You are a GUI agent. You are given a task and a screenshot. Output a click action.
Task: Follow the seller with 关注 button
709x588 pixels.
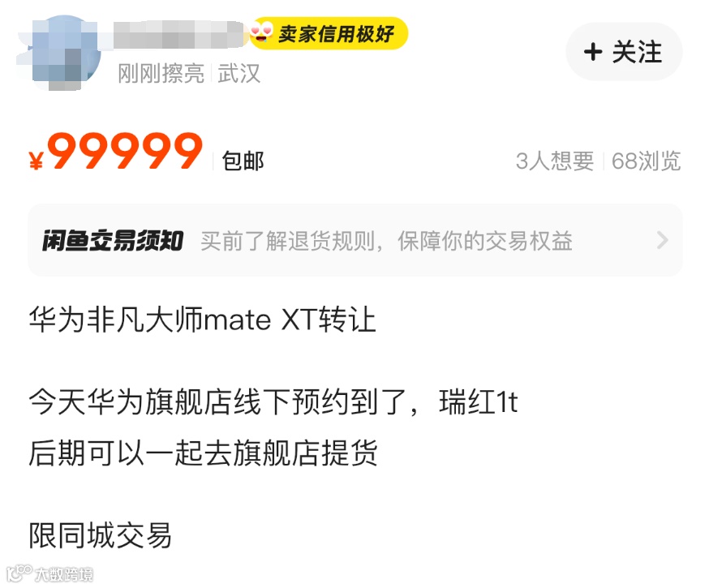624,52
